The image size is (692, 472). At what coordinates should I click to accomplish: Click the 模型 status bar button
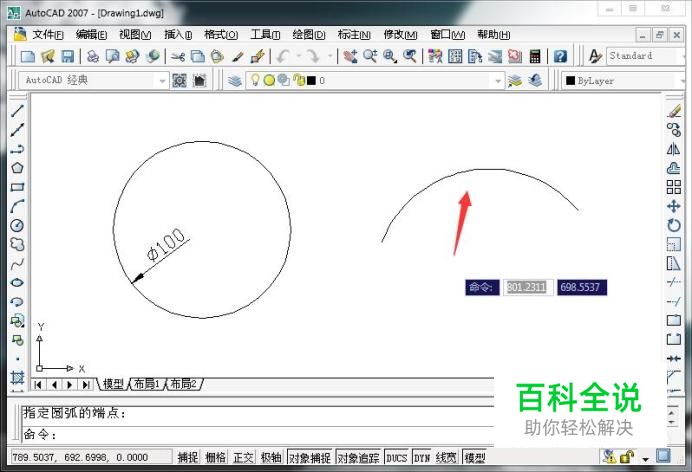(x=475, y=457)
